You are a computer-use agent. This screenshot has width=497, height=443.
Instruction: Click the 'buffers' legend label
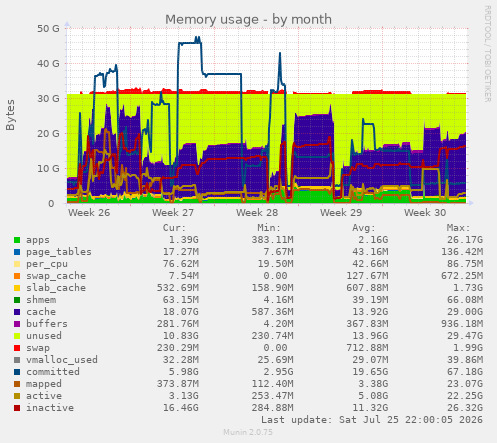(47, 324)
